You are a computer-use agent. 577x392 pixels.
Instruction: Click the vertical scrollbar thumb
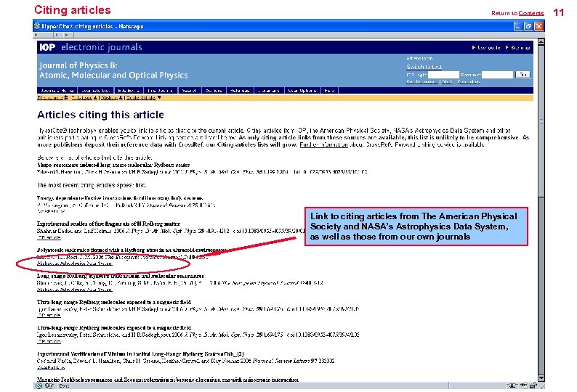tap(541, 121)
